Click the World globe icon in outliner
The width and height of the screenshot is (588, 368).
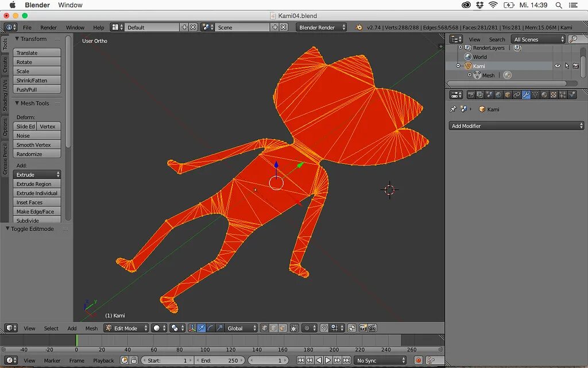[467, 57]
